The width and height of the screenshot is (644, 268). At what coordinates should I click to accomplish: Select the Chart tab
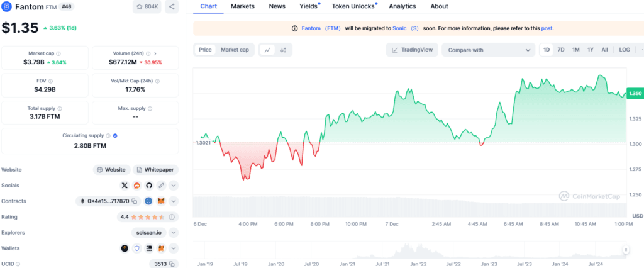[208, 6]
